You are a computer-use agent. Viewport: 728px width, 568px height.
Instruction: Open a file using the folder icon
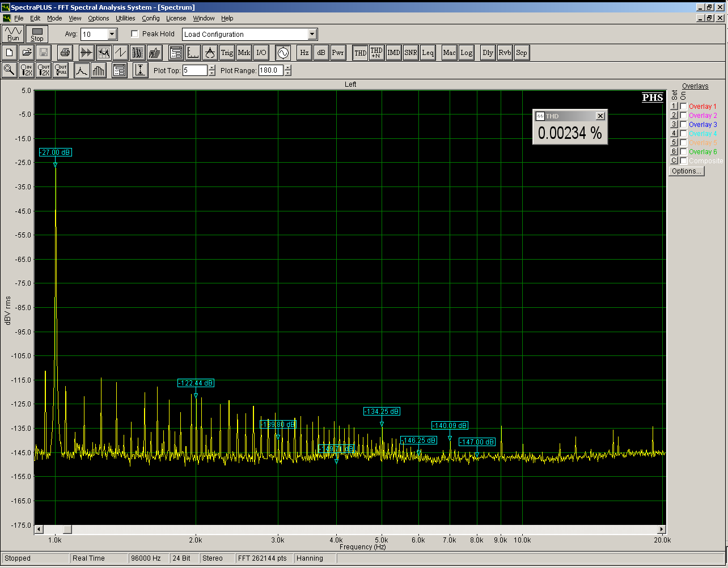tap(26, 53)
